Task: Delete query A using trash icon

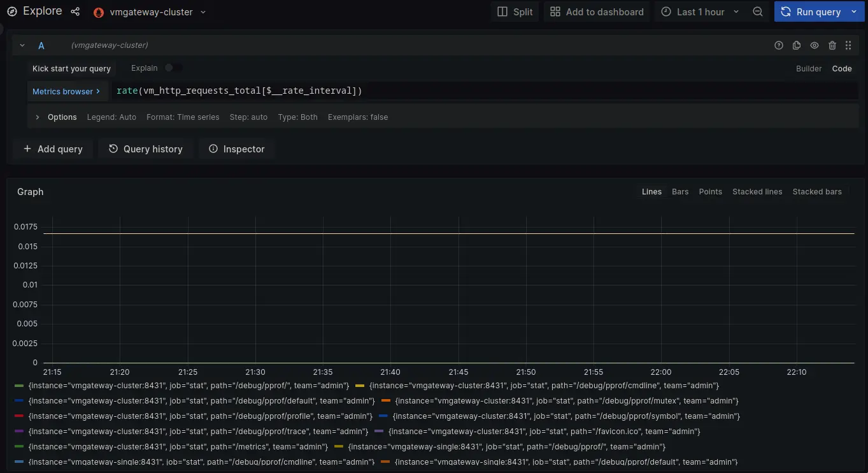Action: pos(832,45)
